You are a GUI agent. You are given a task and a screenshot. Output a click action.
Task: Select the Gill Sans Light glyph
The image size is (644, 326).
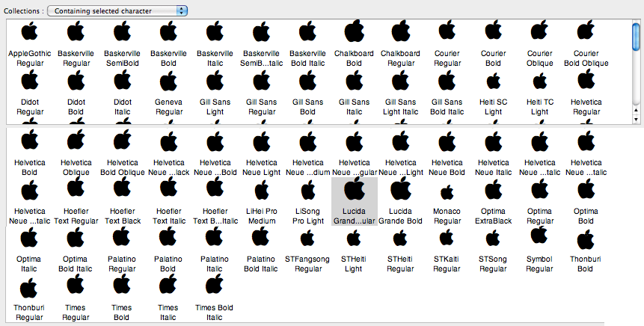(215, 81)
